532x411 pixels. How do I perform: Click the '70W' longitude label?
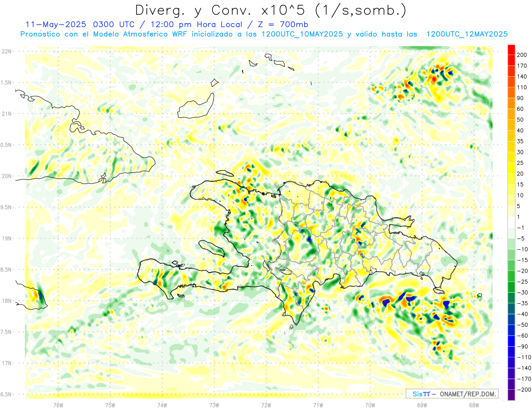[x=370, y=405]
